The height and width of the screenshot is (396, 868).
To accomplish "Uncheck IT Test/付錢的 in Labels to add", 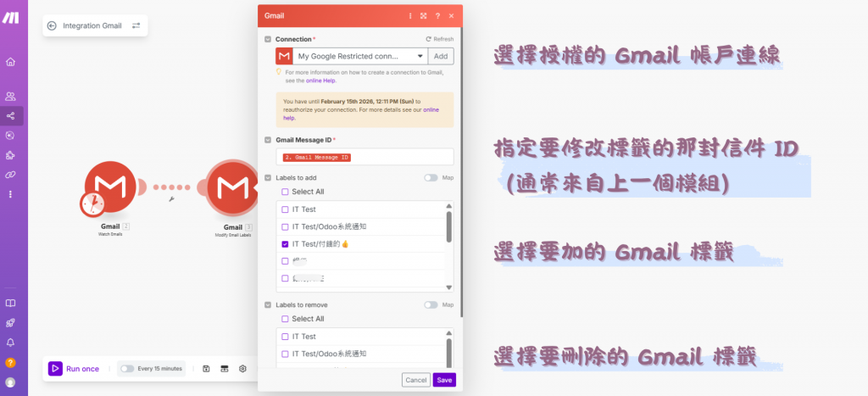I will coord(285,243).
